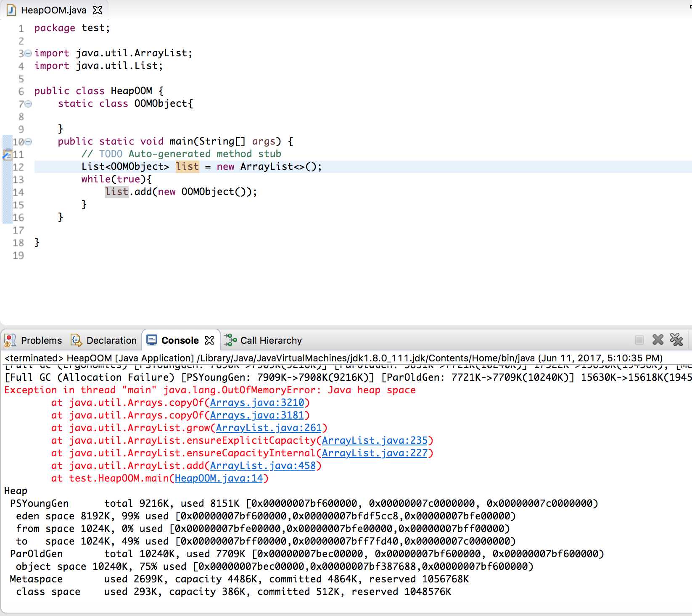Viewport: 692px width, 616px height.
Task: Click the 'package test;' statement
Action: (x=72, y=28)
